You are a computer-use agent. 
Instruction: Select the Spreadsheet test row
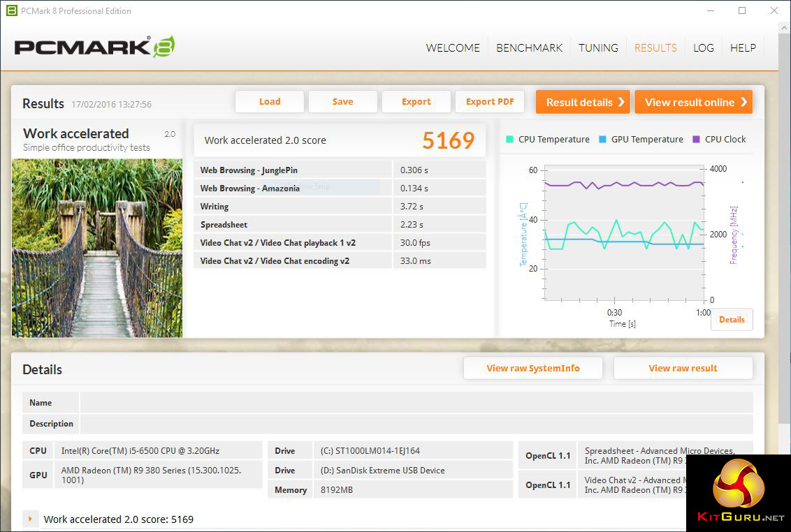point(340,224)
